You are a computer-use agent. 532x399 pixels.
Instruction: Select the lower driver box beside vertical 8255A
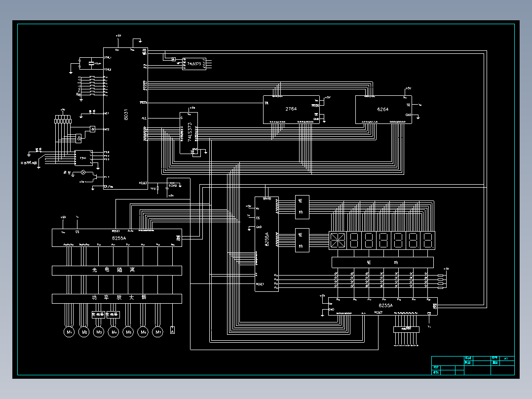click(x=302, y=240)
